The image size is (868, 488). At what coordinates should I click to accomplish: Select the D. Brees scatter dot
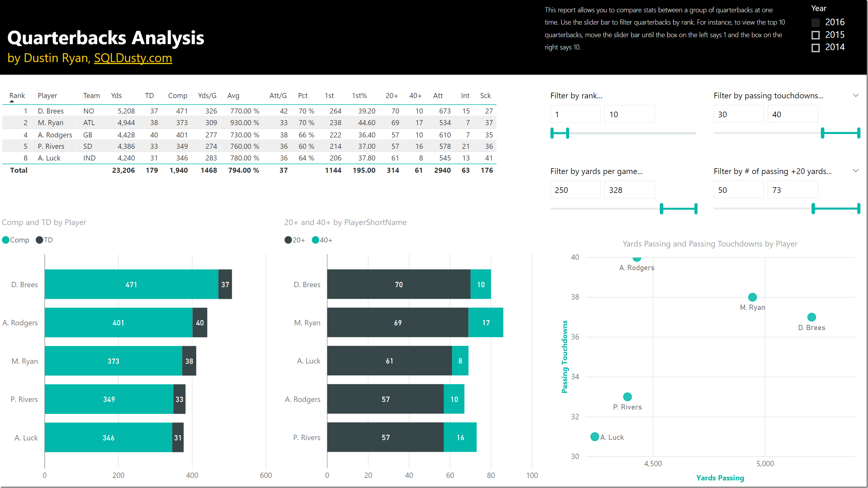(x=812, y=317)
